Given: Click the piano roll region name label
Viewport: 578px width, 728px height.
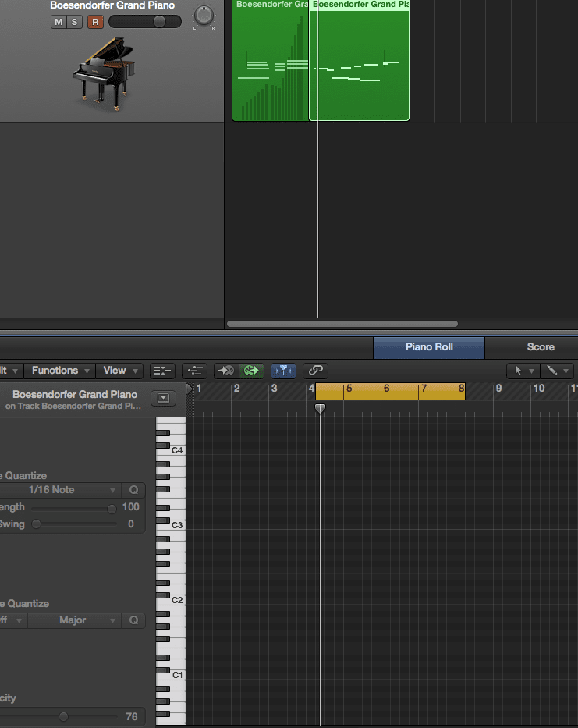Looking at the screenshot, I should 75,394.
